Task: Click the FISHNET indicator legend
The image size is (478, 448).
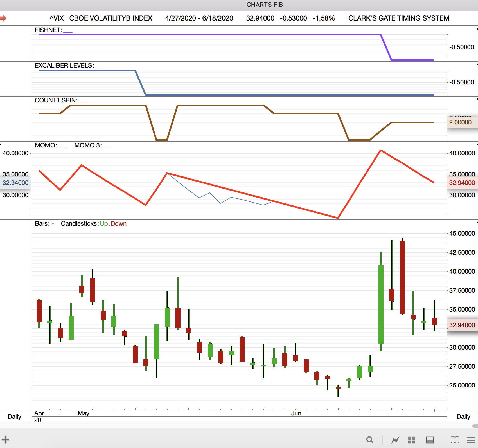Action: pyautogui.click(x=48, y=30)
